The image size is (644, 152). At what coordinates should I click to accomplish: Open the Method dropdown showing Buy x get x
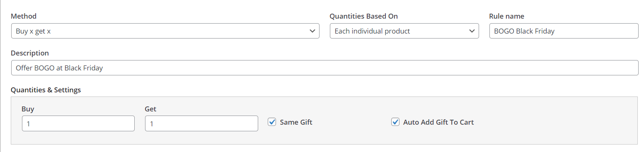165,31
